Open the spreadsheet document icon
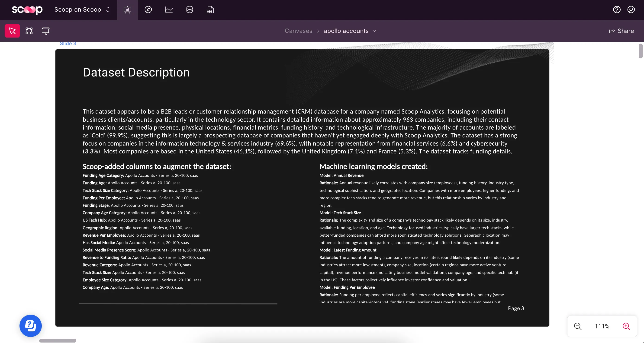 click(210, 10)
